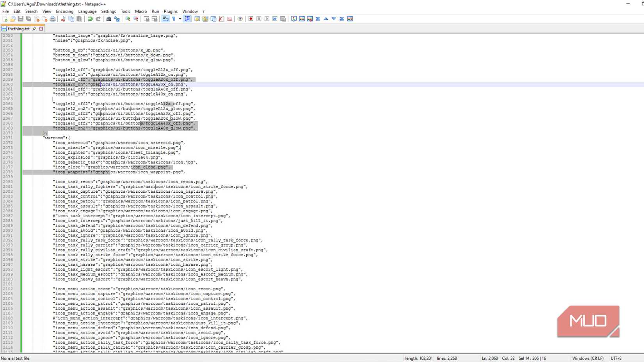Save all open files from toolbar
Screen dimensions: 644x362
point(28,19)
